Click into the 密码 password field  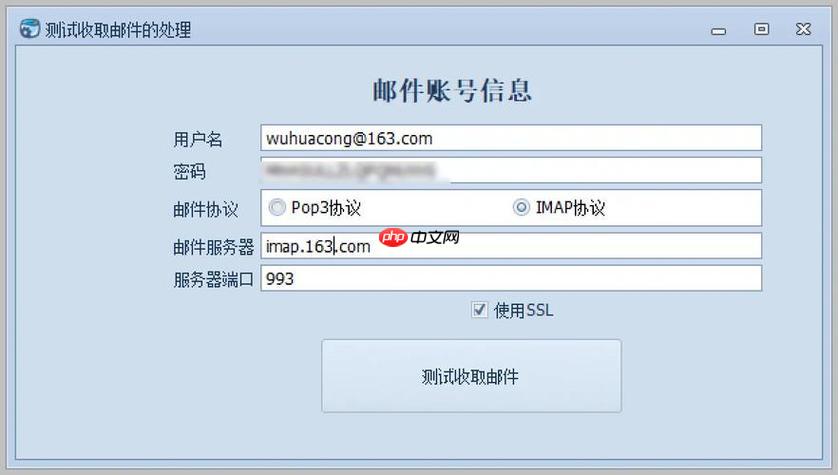tap(511, 170)
